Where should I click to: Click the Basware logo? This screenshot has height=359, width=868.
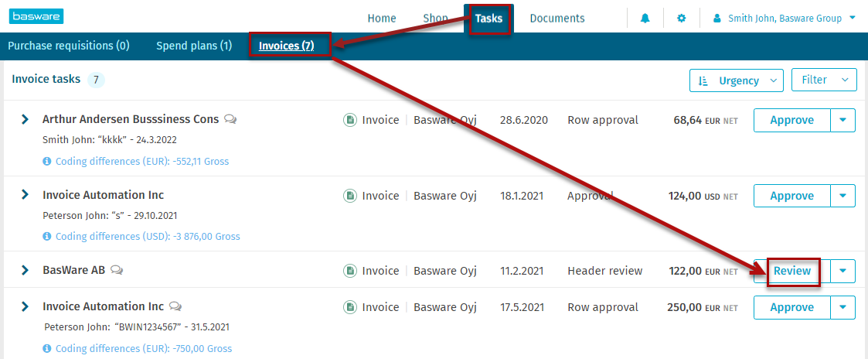point(36,17)
